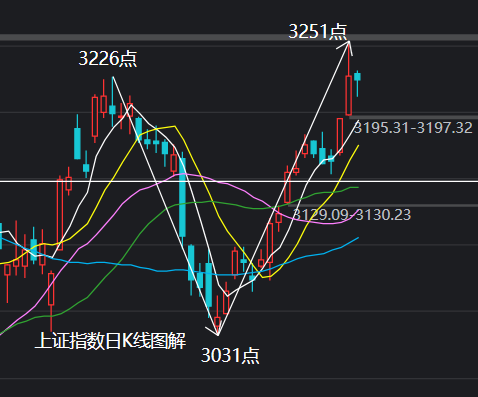Image resolution: width=478 pixels, height=397 pixels.
Task: Select the last cyan candlestick on right
Action: 357,83
